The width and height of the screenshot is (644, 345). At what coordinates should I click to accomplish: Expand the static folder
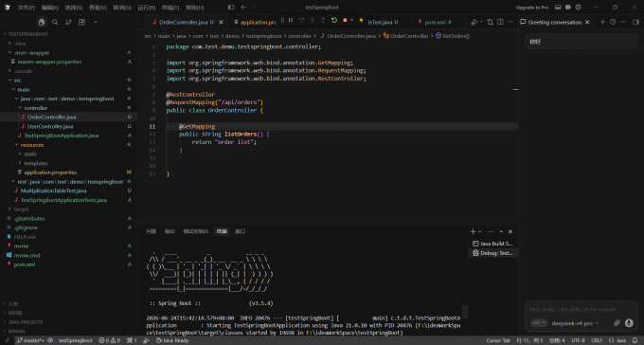(x=68, y=154)
